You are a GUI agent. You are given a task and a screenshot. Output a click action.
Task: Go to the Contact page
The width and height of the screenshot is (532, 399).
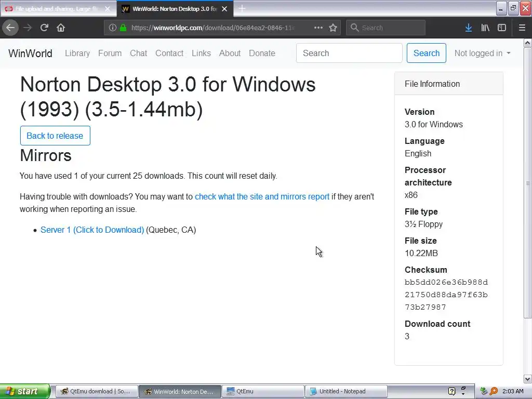[x=169, y=54]
